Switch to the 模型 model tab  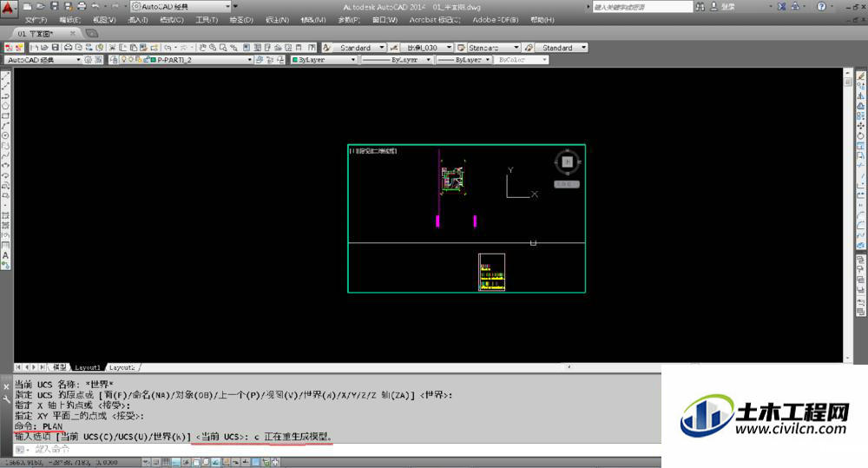pyautogui.click(x=60, y=367)
